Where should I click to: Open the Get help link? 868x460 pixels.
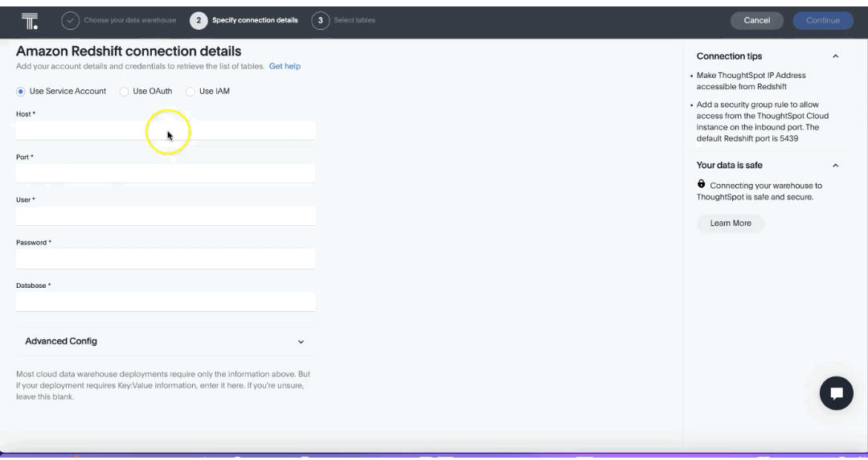[x=285, y=67]
